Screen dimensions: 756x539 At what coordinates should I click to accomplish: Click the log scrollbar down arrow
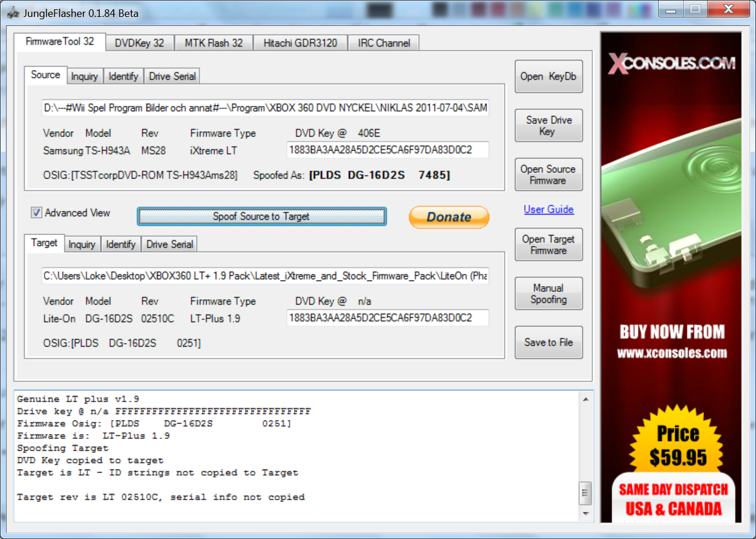[586, 513]
